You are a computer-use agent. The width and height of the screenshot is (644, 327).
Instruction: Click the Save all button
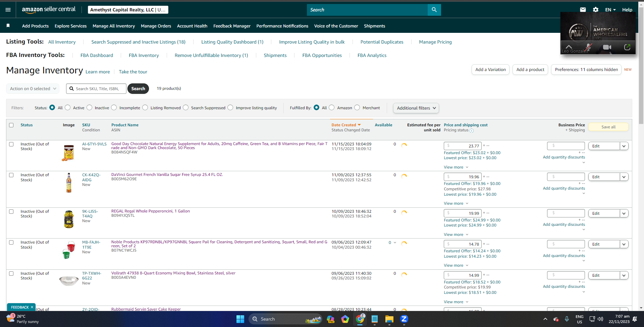[x=608, y=127]
